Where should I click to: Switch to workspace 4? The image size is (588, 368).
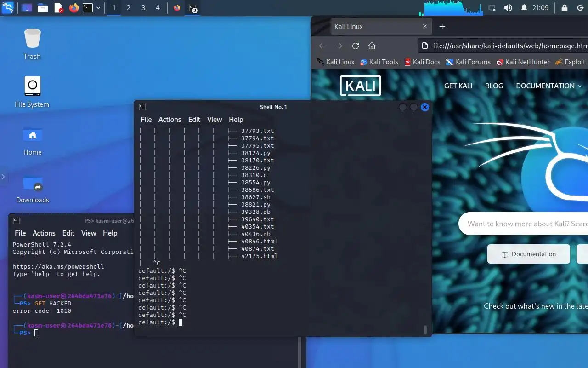[x=158, y=8]
